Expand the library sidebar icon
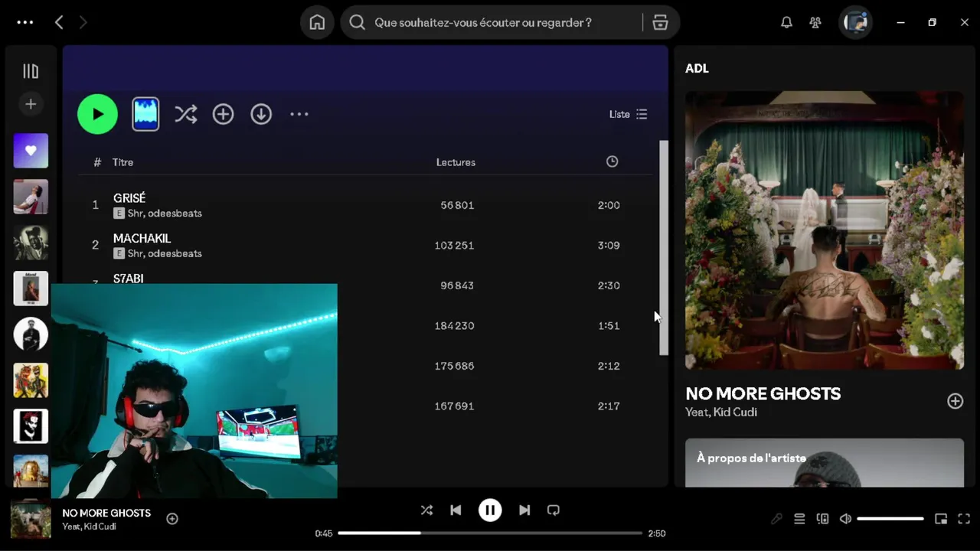The image size is (980, 551). coord(31,71)
